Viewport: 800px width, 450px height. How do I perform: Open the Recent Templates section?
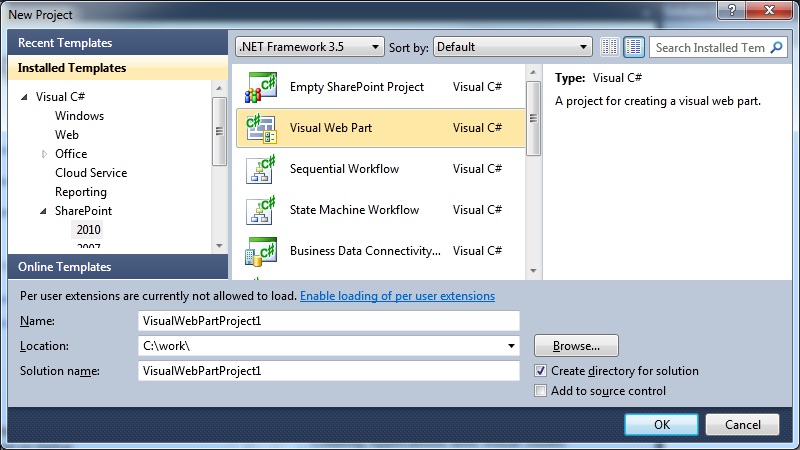pos(118,42)
